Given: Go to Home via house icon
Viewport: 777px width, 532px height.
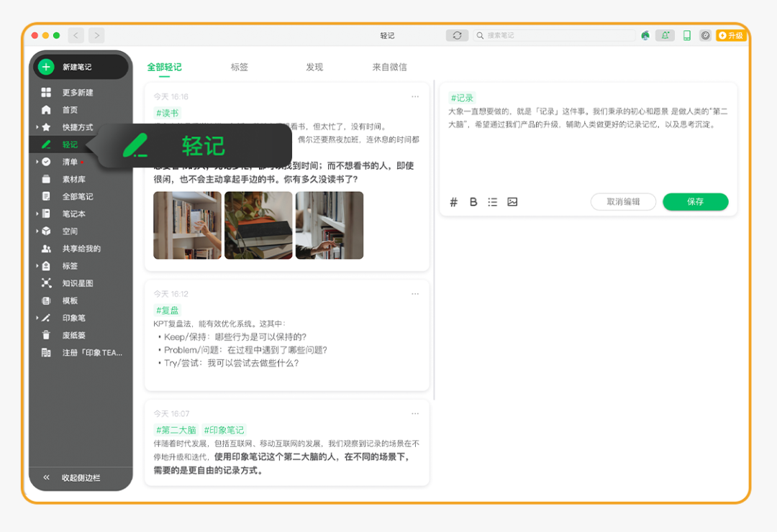Looking at the screenshot, I should [46, 109].
